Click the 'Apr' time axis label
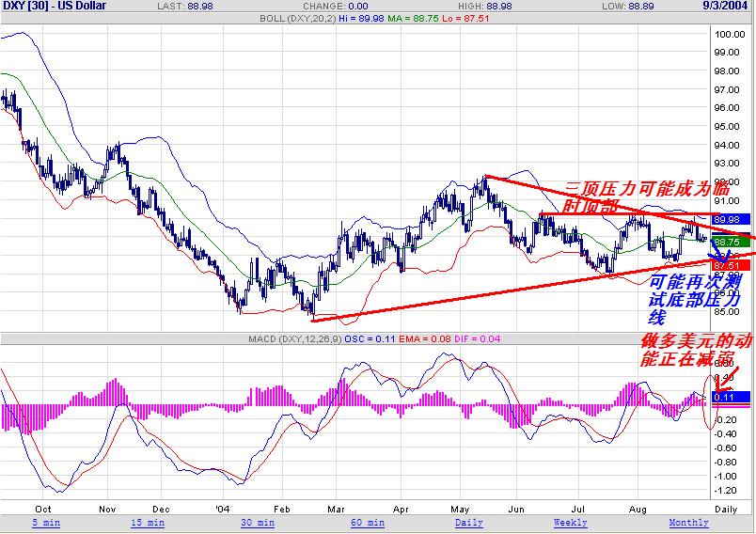Screen dimensions: 756x534 tap(401, 509)
